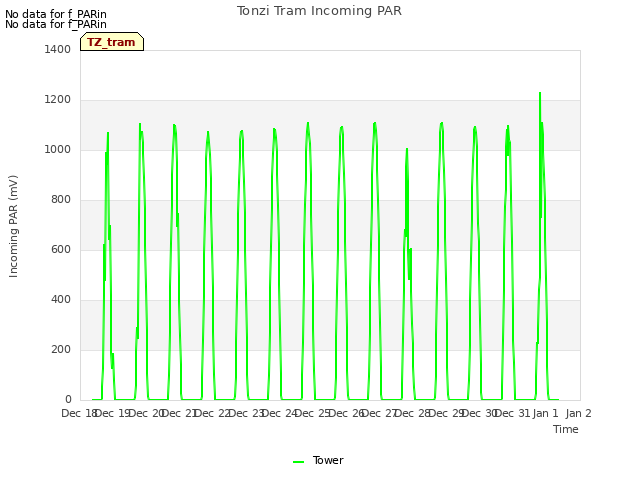Click the second 'No data for f_PARin' message
The height and width of the screenshot is (480, 640).
(x=56, y=24)
